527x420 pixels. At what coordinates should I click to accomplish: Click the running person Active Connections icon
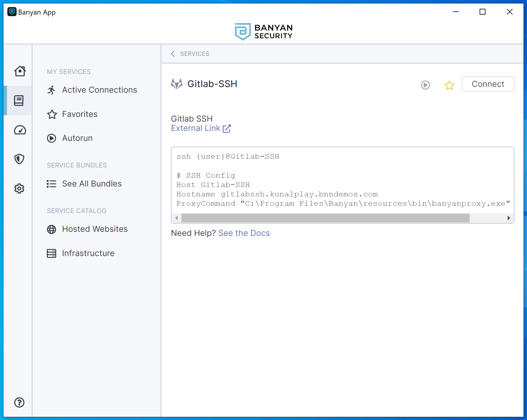(52, 90)
